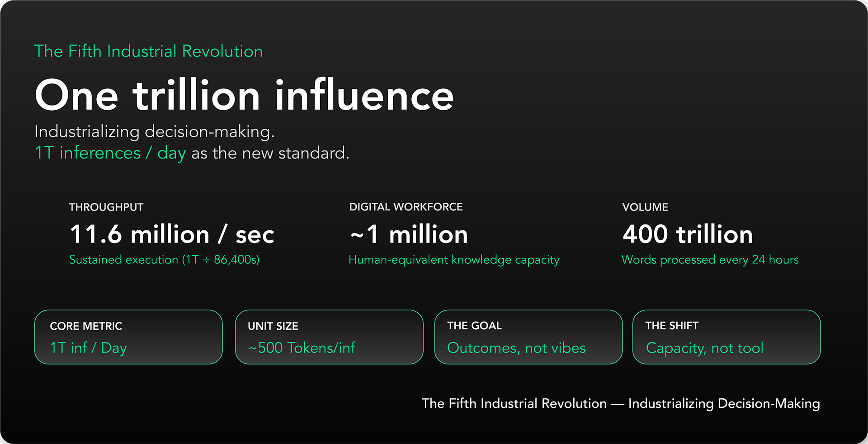Click the DIGITAL WORKFORCE label
868x444 pixels.
(406, 207)
